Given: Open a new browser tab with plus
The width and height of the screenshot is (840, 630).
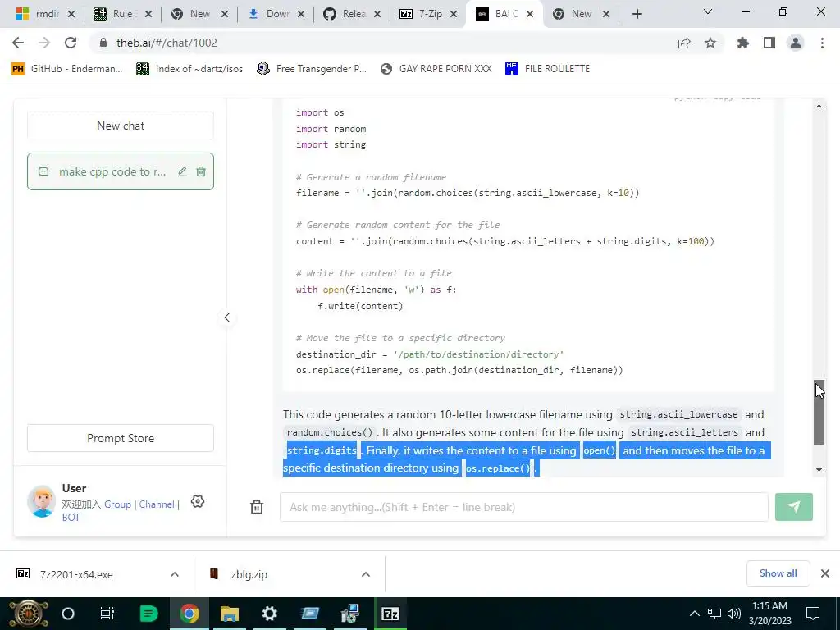Looking at the screenshot, I should (x=637, y=14).
